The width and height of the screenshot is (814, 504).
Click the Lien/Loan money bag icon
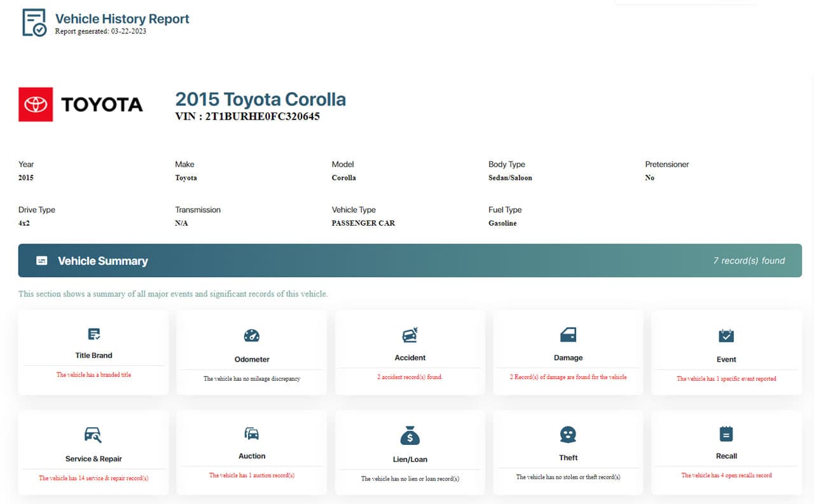pos(410,435)
